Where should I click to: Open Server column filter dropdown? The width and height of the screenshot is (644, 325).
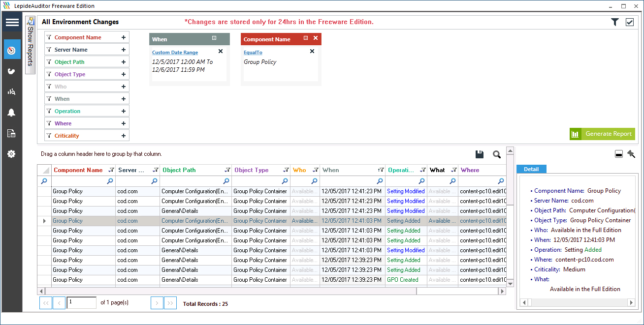coord(156,170)
